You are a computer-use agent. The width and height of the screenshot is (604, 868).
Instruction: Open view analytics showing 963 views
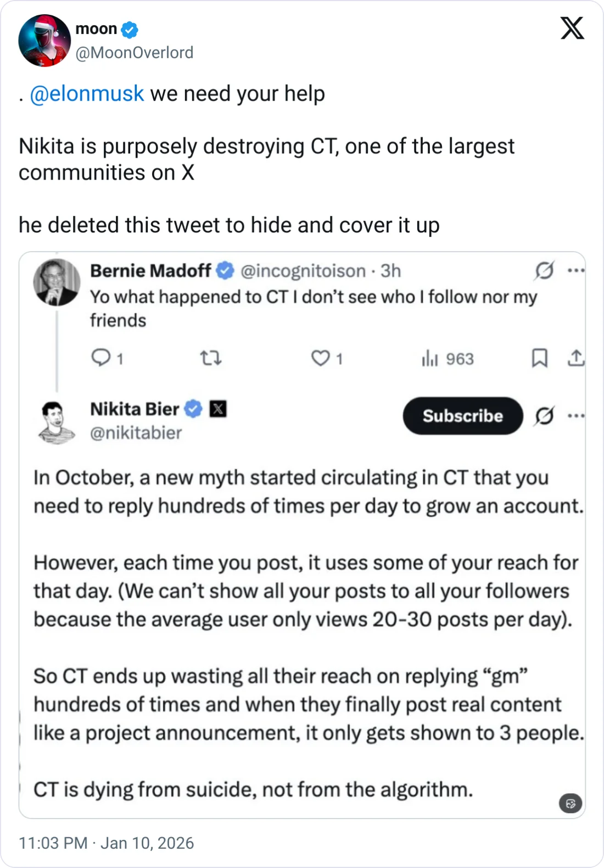click(448, 359)
